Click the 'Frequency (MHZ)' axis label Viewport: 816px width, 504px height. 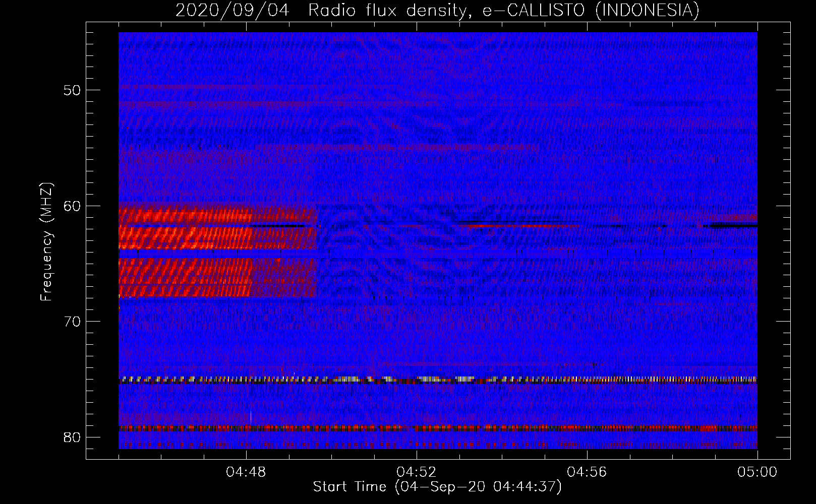click(x=46, y=242)
